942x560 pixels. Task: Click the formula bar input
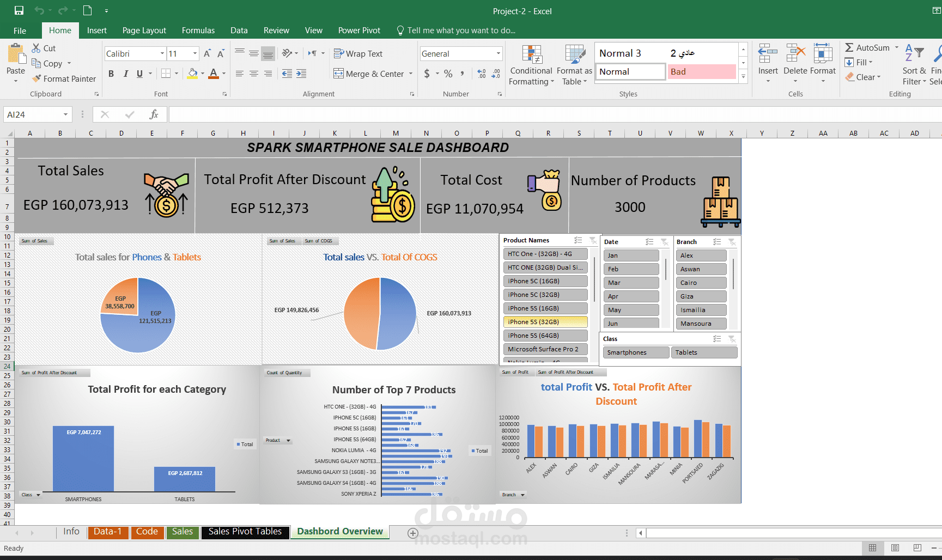pos(555,114)
